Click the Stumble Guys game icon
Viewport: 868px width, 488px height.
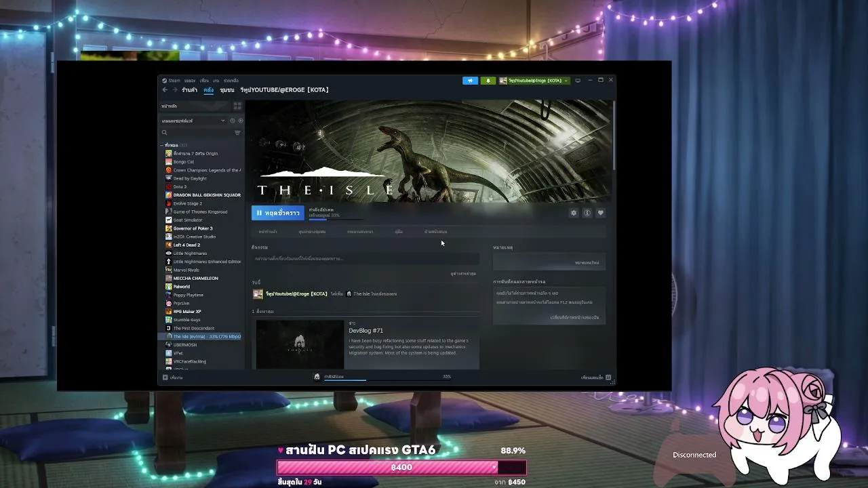(x=169, y=320)
